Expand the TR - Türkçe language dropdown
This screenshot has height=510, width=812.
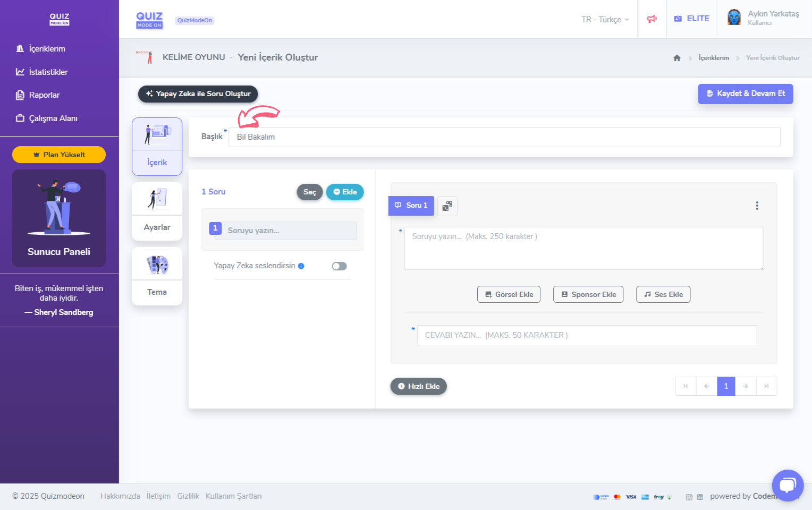click(605, 20)
